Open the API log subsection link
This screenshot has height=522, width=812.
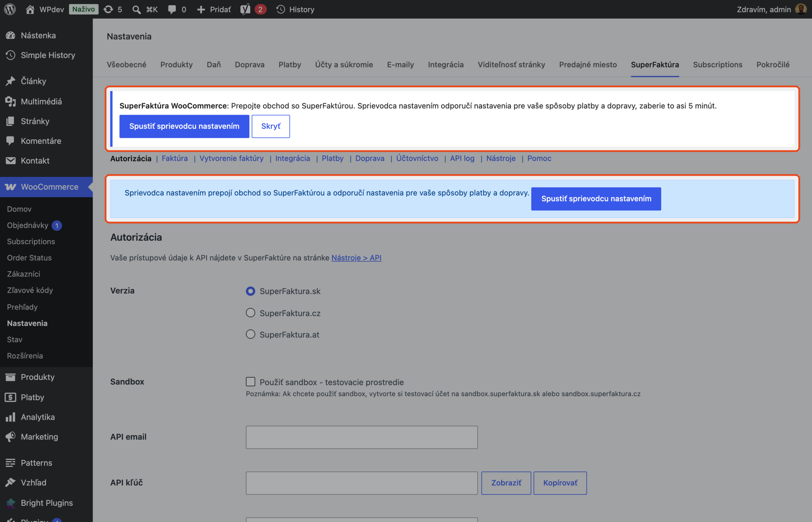coord(462,158)
